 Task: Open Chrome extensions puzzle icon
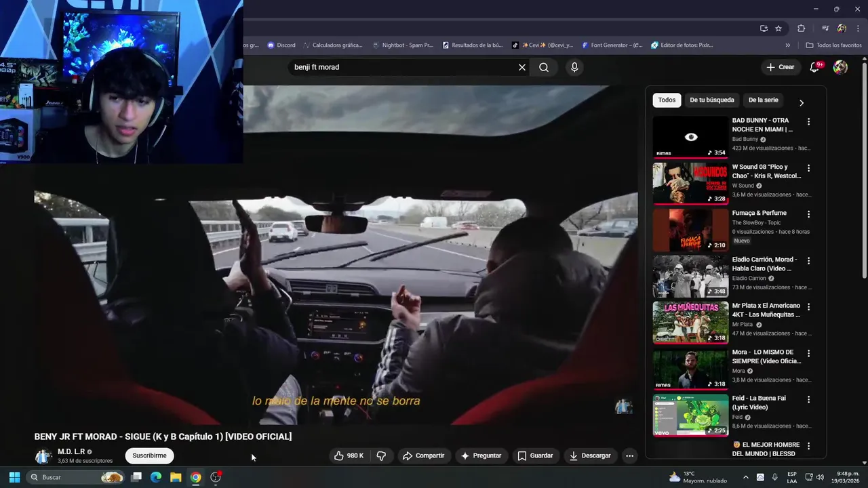point(802,28)
